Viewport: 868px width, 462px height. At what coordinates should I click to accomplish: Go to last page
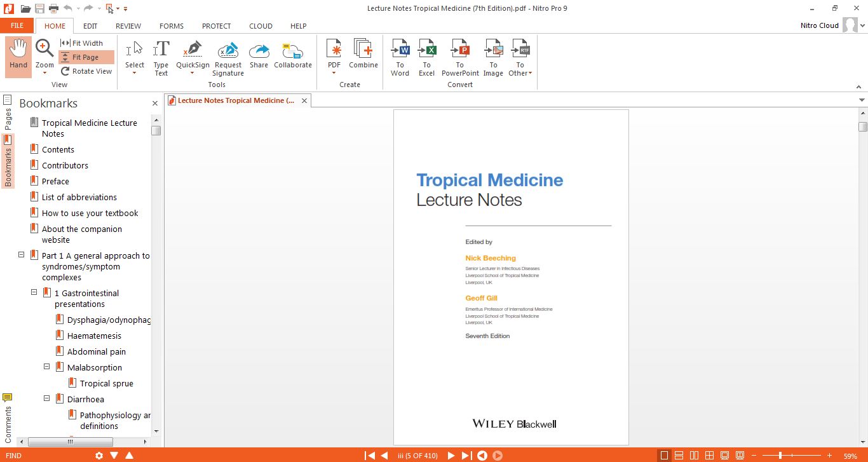(466, 456)
